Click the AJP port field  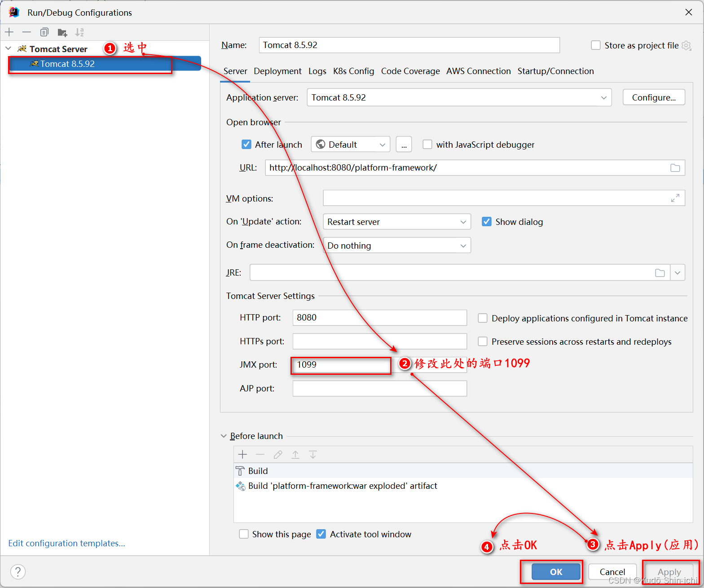380,388
